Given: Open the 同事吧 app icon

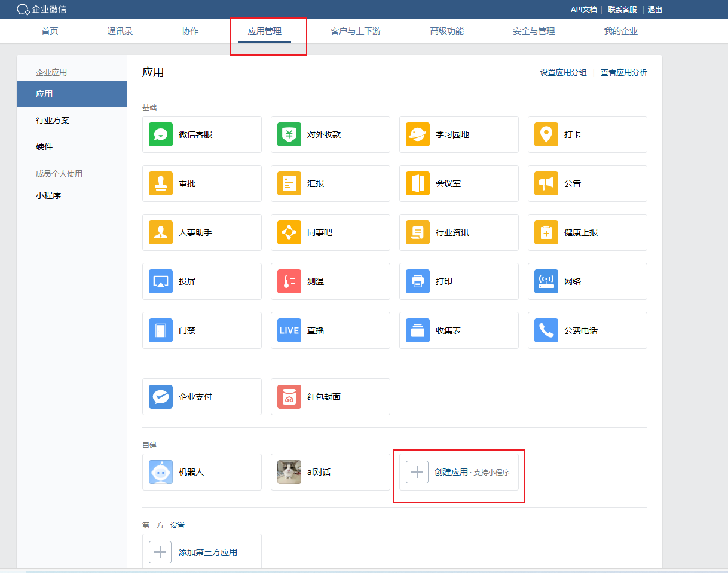Looking at the screenshot, I should point(289,232).
